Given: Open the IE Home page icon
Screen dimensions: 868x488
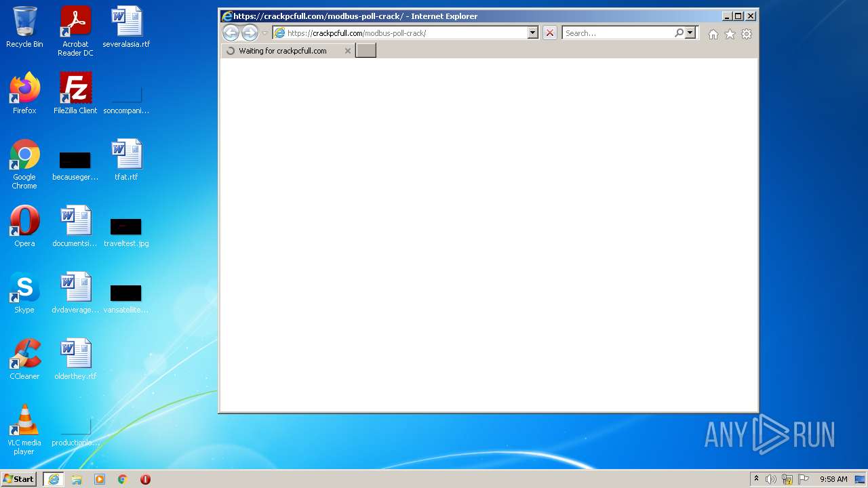Looking at the screenshot, I should coord(713,34).
